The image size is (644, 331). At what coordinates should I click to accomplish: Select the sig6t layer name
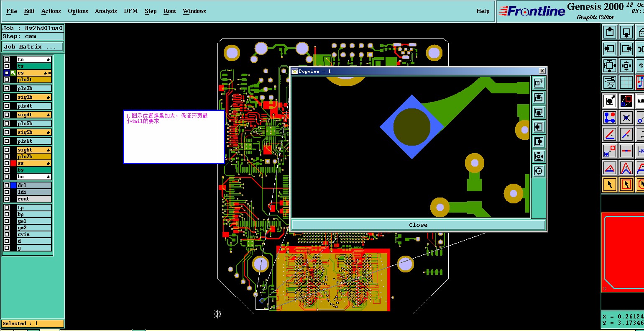[34, 150]
